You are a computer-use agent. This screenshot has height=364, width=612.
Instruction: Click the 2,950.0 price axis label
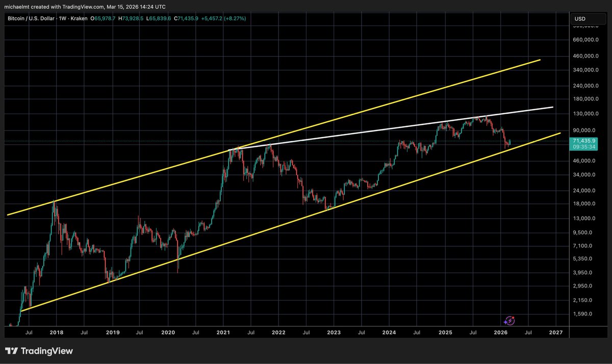click(583, 286)
